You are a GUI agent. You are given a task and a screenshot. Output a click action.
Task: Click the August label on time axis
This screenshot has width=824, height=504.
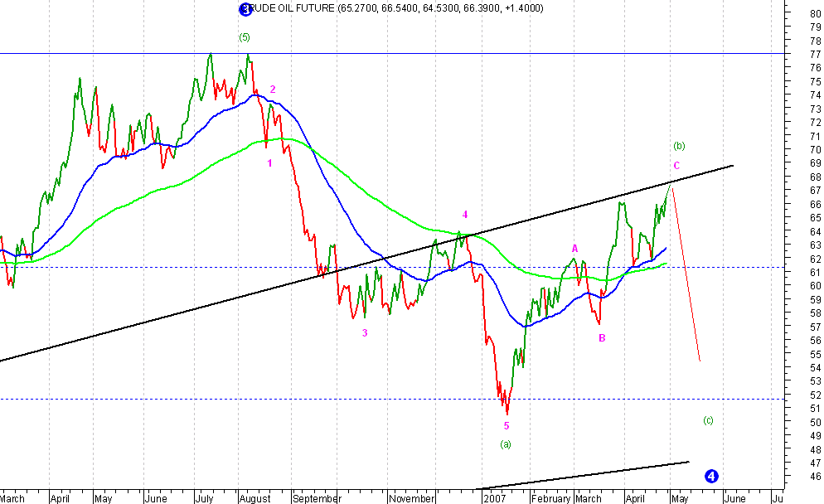[x=254, y=498]
